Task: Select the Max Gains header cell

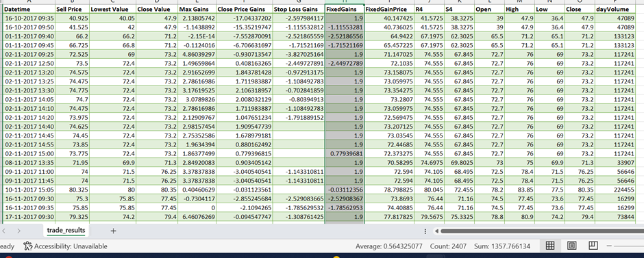Action: pyautogui.click(x=197, y=9)
